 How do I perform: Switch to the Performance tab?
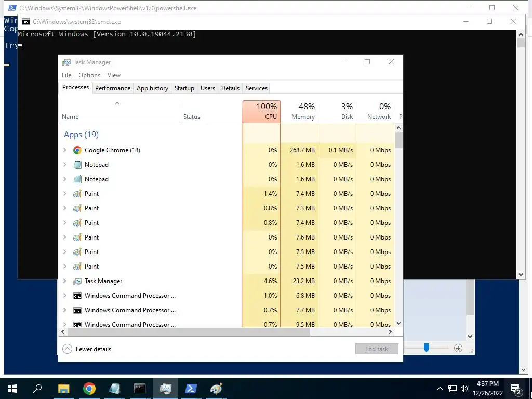pos(113,88)
